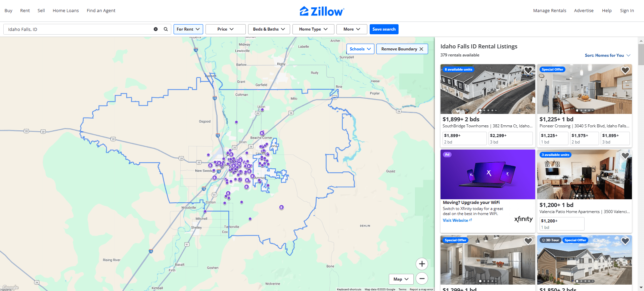Change Sort: Homes for You
644x291 pixels.
(607, 55)
